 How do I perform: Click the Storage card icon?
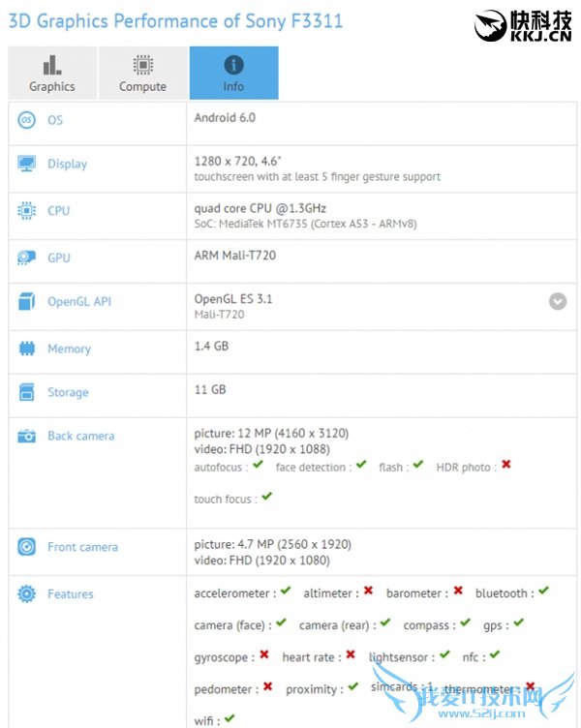point(26,392)
